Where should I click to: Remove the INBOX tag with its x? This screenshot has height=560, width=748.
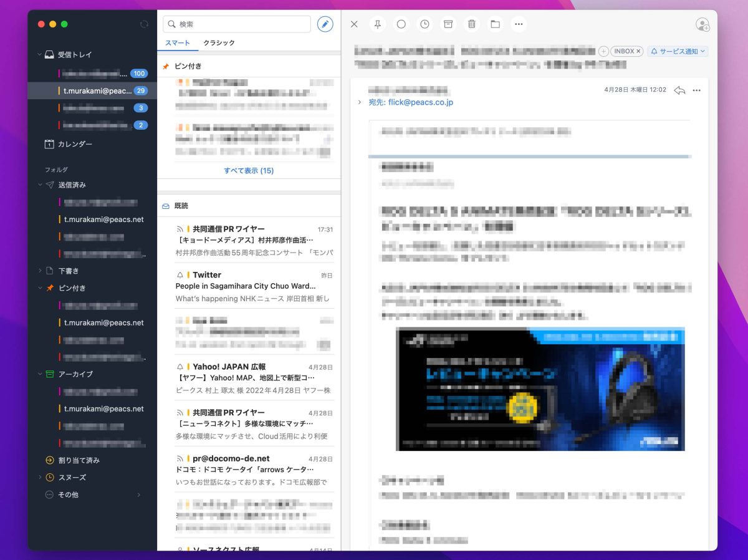point(639,51)
